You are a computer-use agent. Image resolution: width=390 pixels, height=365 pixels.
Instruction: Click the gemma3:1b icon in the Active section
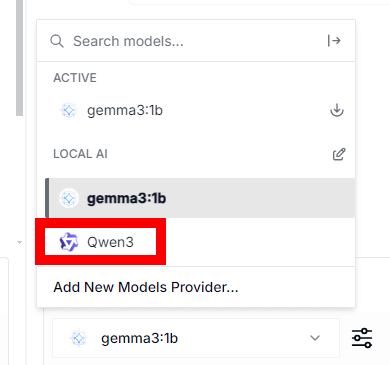pos(69,110)
